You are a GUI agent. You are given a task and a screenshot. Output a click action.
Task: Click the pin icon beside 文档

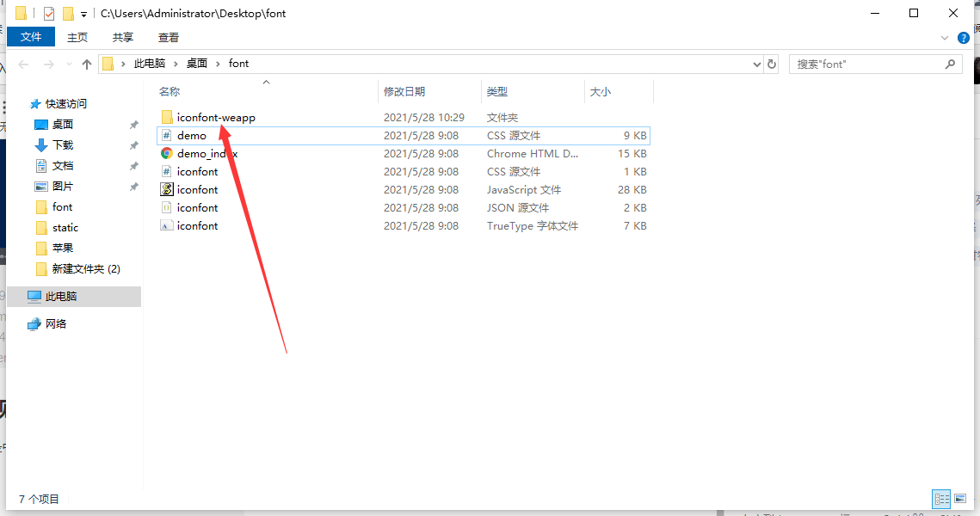coord(133,166)
